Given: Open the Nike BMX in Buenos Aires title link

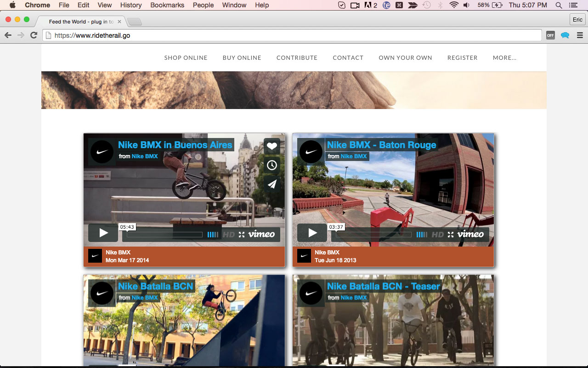Looking at the screenshot, I should (175, 145).
